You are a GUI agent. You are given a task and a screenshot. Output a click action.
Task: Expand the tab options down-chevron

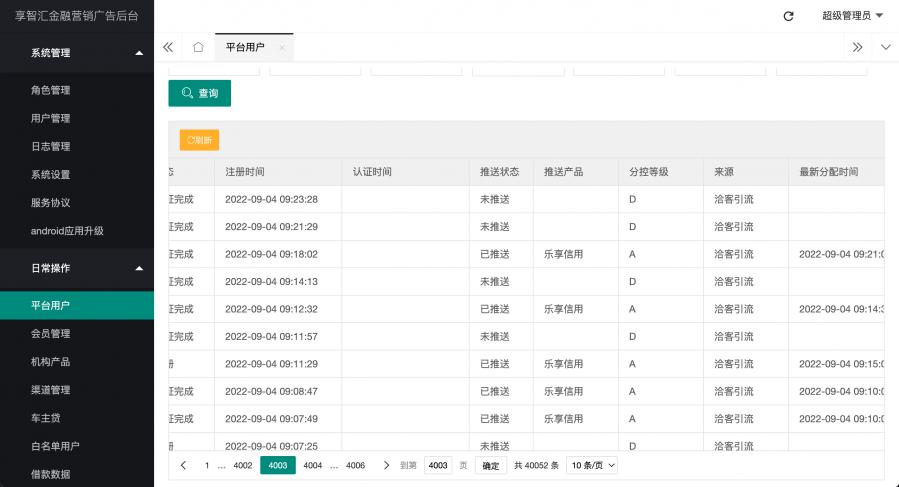pos(885,47)
